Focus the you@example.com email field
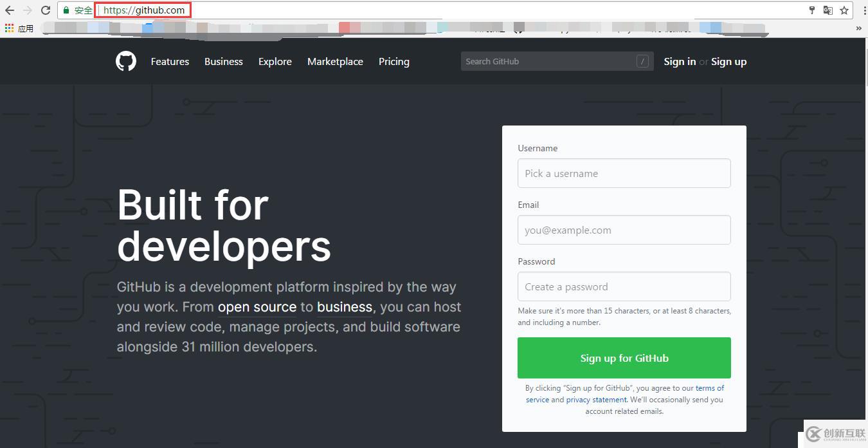 point(624,230)
